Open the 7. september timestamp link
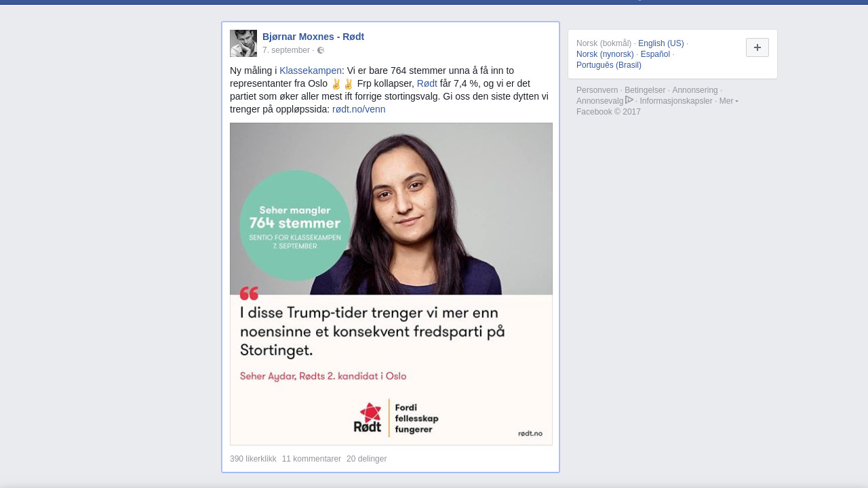Viewport: 868px width, 488px height. [x=286, y=50]
